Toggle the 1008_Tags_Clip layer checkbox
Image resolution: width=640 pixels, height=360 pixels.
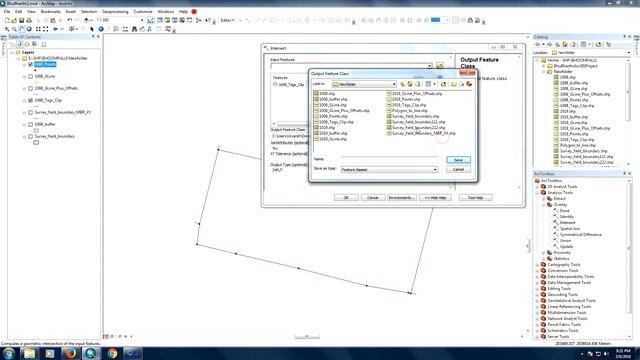coord(30,100)
